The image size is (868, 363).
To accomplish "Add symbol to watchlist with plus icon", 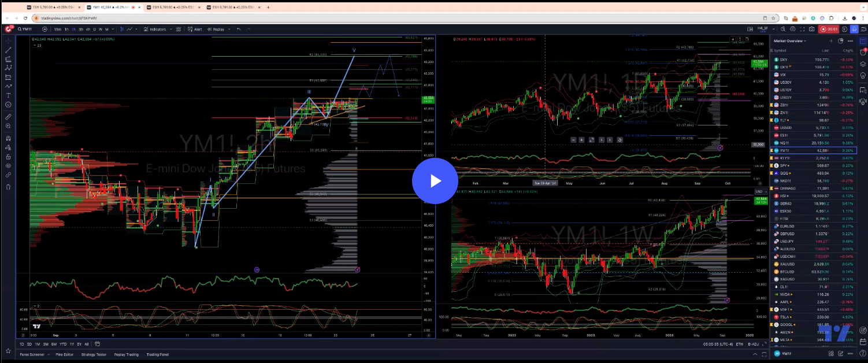I will click(831, 41).
